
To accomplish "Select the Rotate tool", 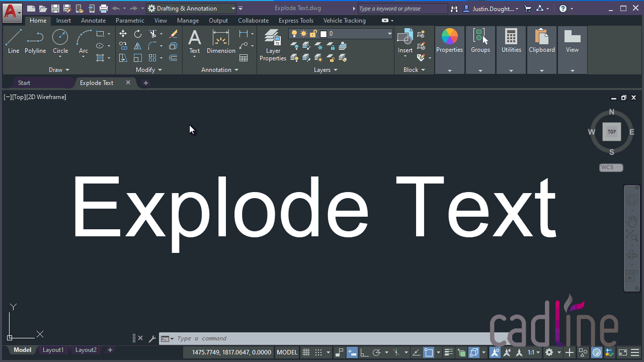I will pyautogui.click(x=137, y=33).
